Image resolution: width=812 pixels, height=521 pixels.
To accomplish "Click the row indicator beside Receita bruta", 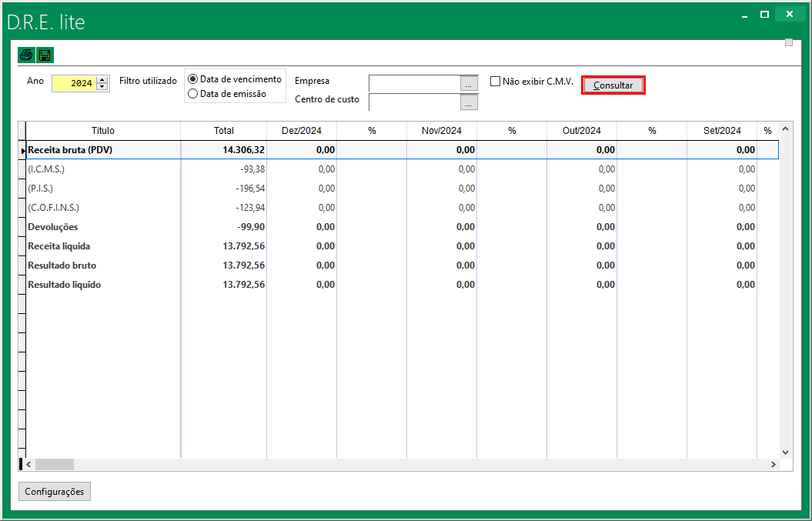I will 22,150.
